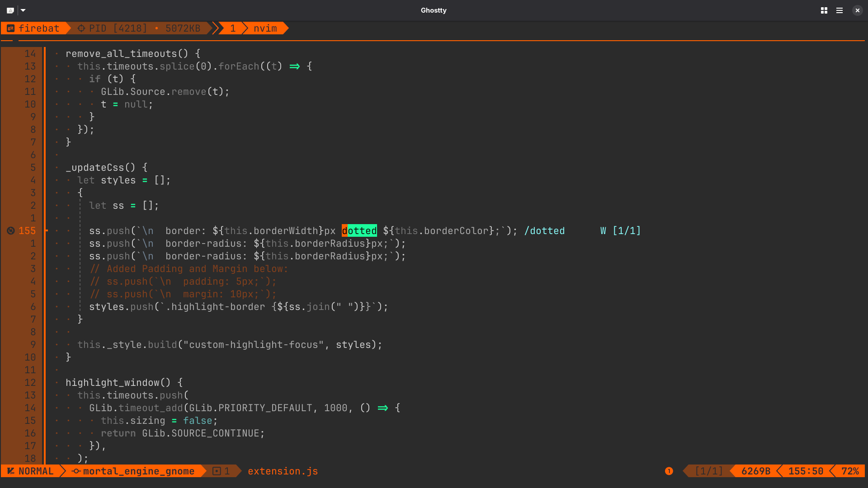This screenshot has width=868, height=488.
Task: Open the dropdown arrow beside new tab
Action: point(23,10)
